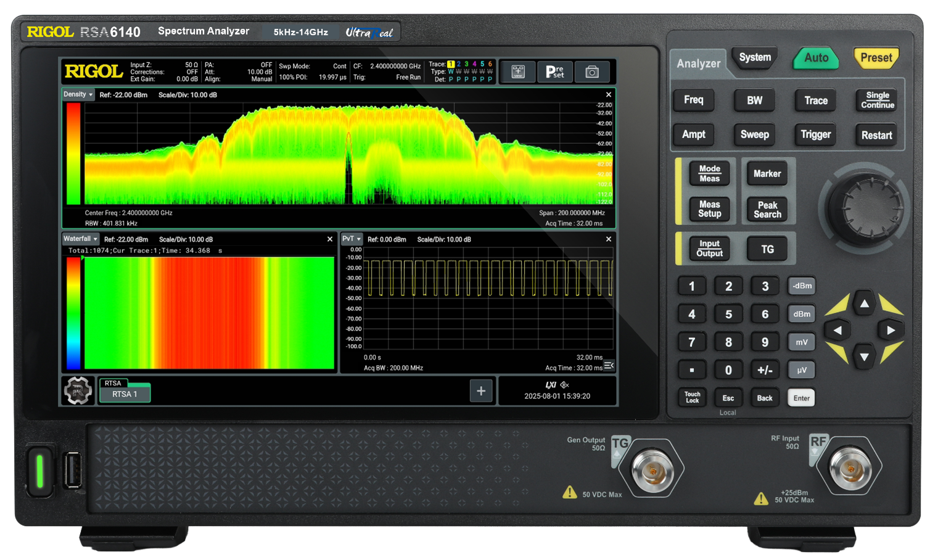The width and height of the screenshot is (938, 560).
Task: Push the number 5 key
Action: [x=728, y=314]
